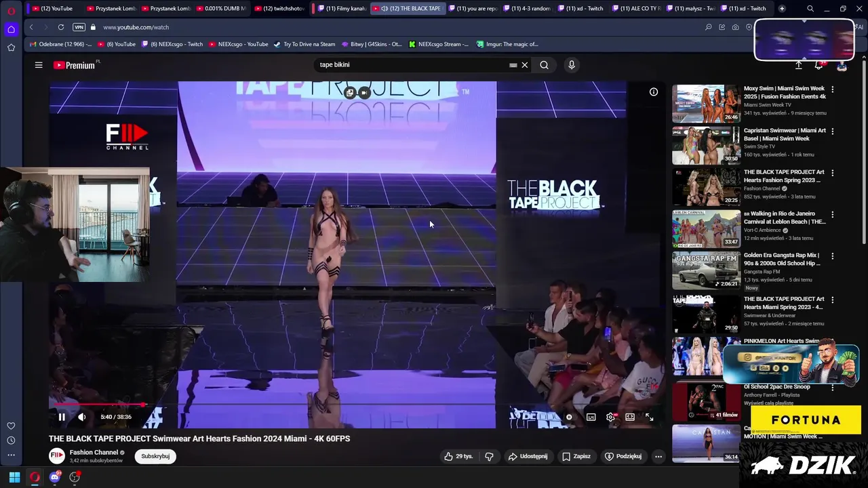This screenshot has height=488, width=868.
Task: Go to YouTube Premium home logo
Action: [76, 65]
